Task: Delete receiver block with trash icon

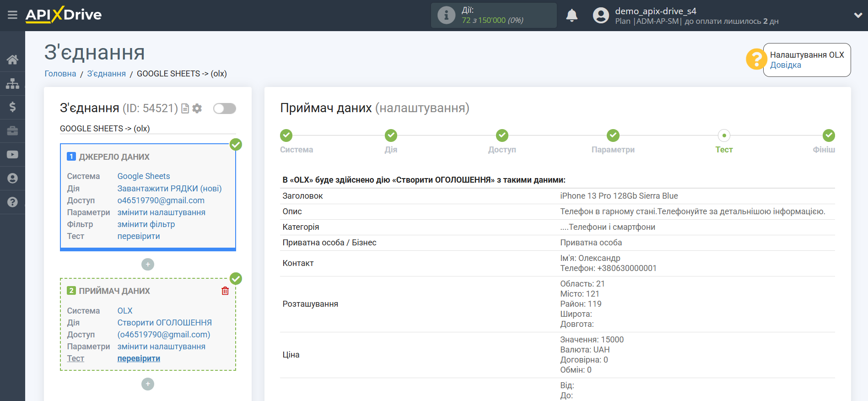Action: coord(225,291)
